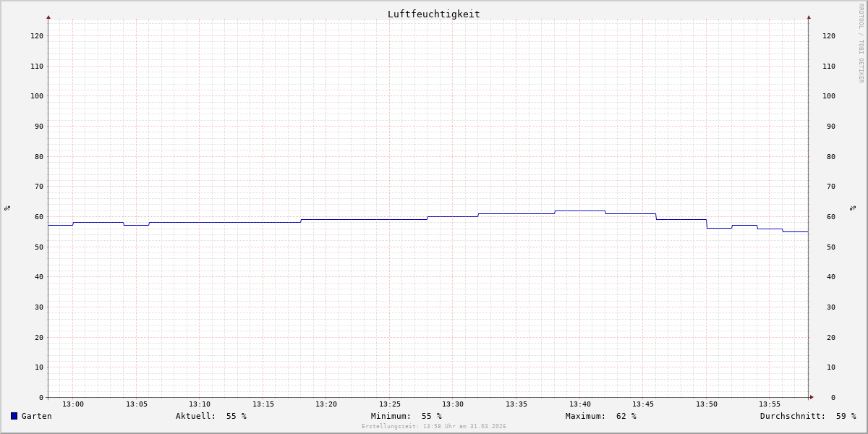Click the chart title "Luftfeuchtigkeit"

point(433,14)
